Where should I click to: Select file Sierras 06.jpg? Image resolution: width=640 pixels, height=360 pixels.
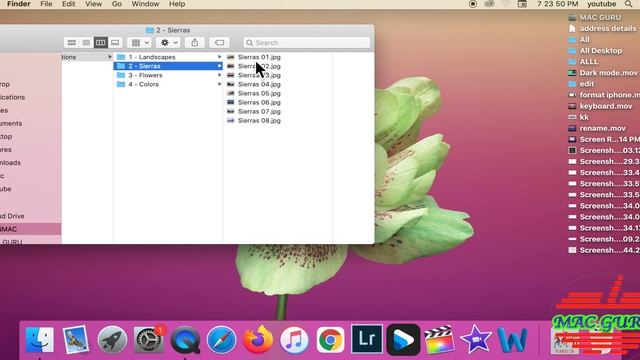click(x=259, y=102)
